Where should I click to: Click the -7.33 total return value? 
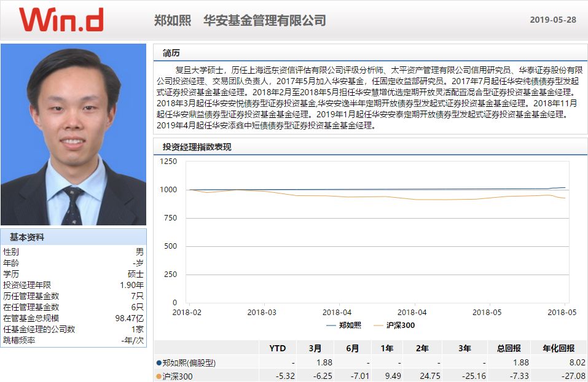[x=519, y=376]
